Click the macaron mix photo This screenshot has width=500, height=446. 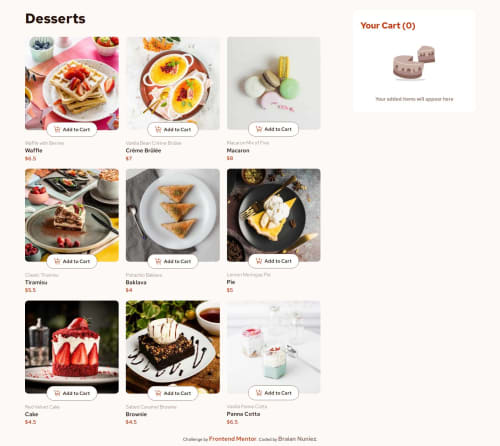click(273, 83)
